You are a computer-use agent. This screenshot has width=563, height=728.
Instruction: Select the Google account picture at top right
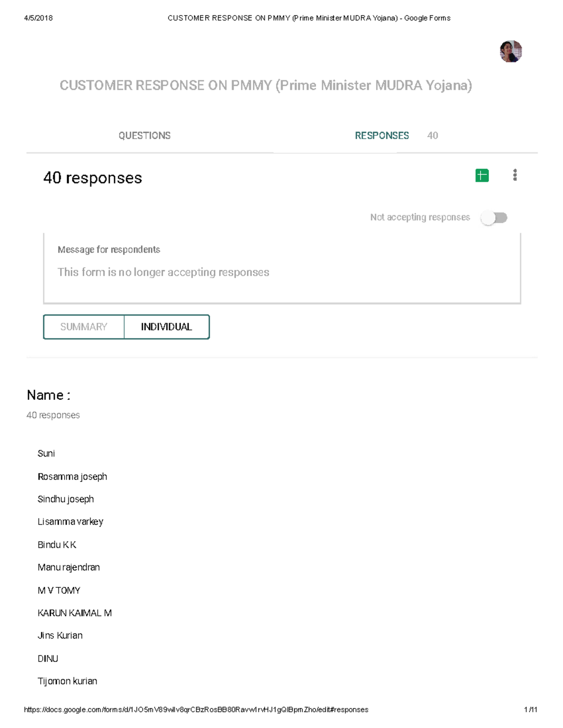(x=510, y=52)
